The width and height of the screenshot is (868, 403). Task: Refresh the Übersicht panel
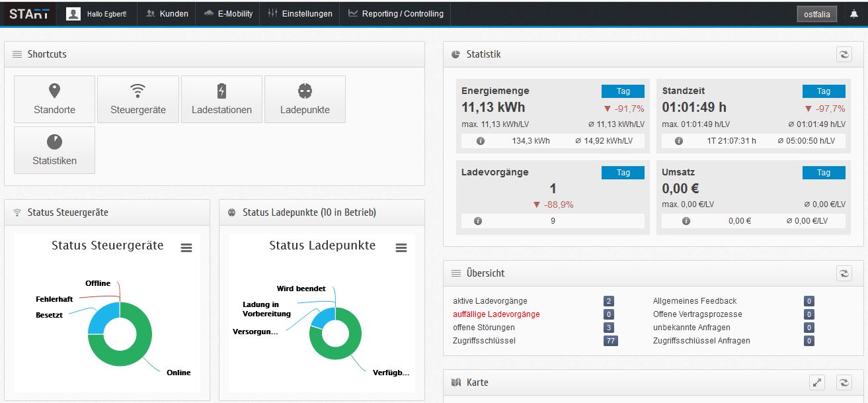[844, 273]
